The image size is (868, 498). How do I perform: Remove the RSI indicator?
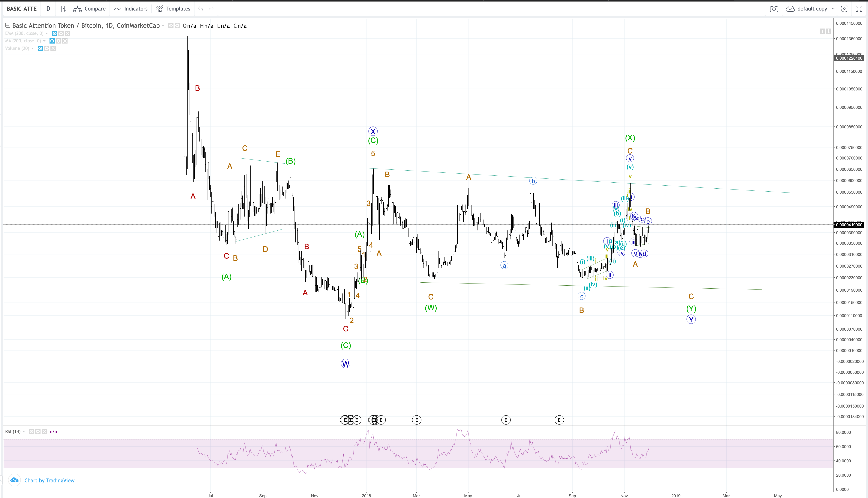[x=44, y=432]
